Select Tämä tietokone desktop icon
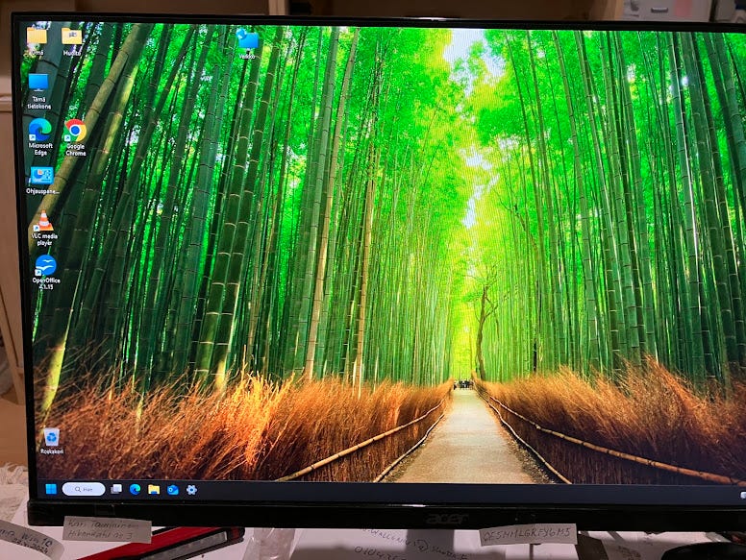 click(38, 92)
